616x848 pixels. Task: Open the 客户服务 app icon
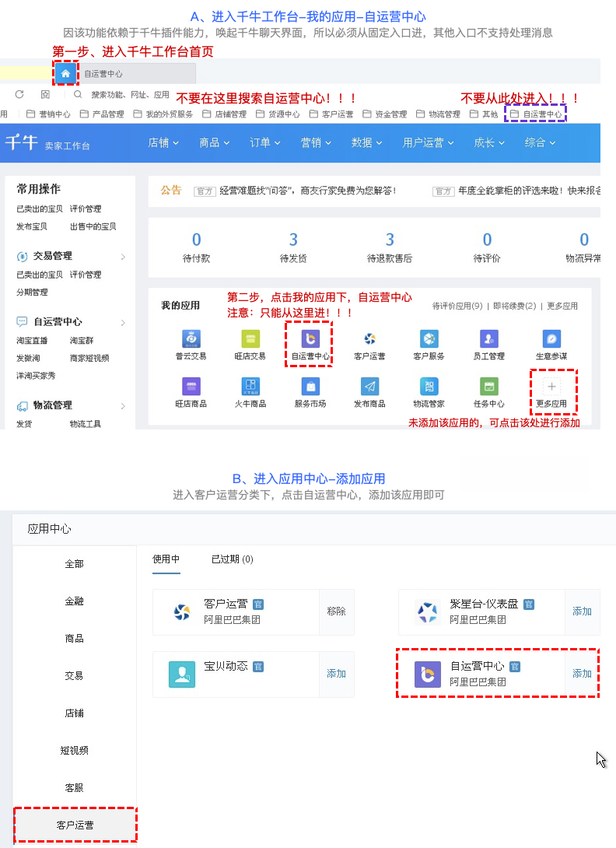(429, 338)
